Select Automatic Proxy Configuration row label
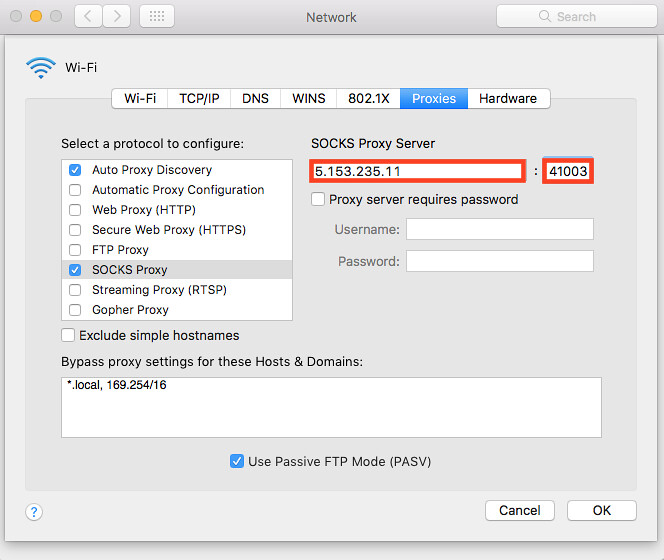 point(178,190)
